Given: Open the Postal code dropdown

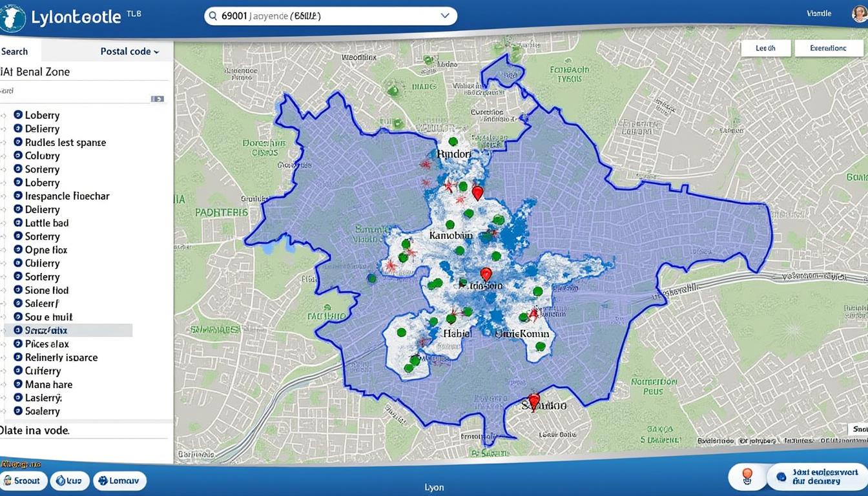Looking at the screenshot, I should click(x=129, y=51).
